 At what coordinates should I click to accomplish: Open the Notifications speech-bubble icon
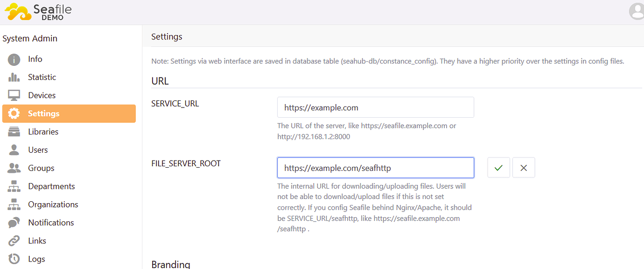(13, 222)
